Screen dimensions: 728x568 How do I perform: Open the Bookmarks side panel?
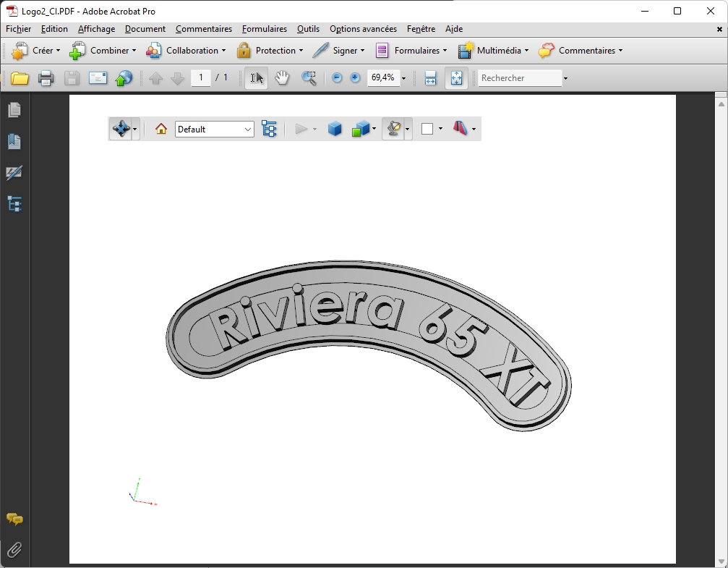coord(14,141)
